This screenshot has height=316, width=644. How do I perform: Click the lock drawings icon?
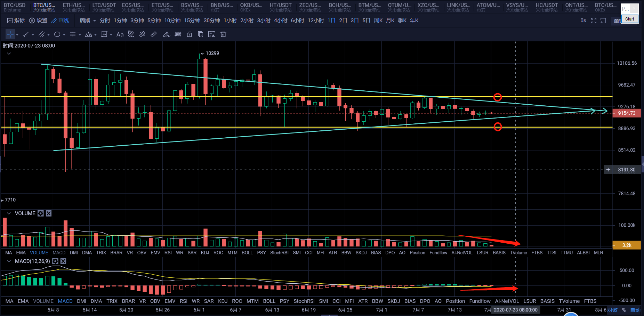(189, 34)
